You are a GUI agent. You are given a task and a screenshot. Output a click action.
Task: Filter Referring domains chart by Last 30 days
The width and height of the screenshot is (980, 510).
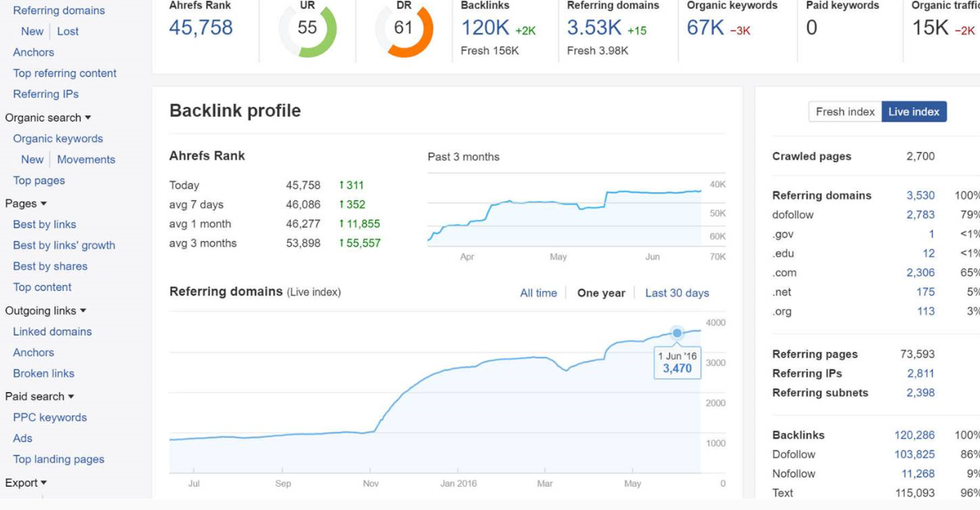(x=677, y=293)
